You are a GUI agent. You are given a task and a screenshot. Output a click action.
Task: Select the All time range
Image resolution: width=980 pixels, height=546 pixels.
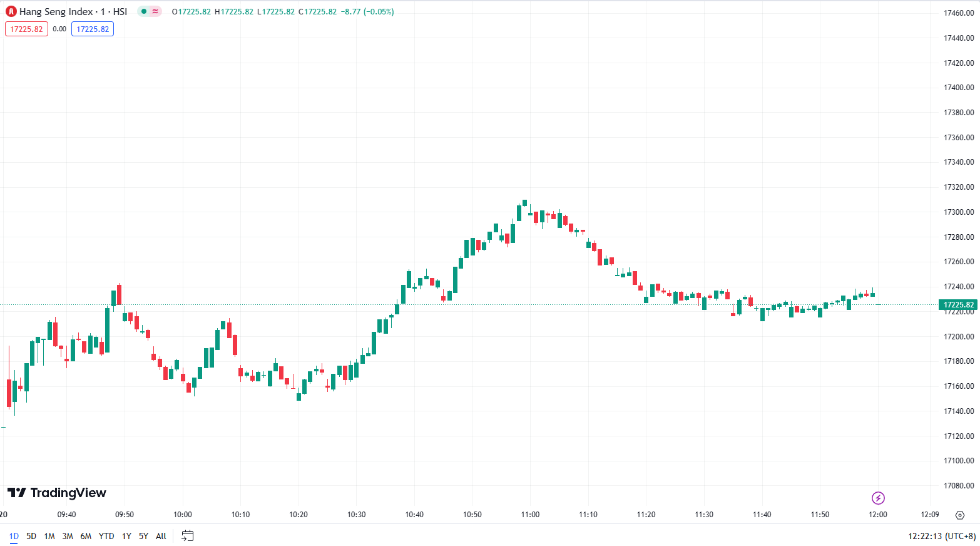(161, 536)
